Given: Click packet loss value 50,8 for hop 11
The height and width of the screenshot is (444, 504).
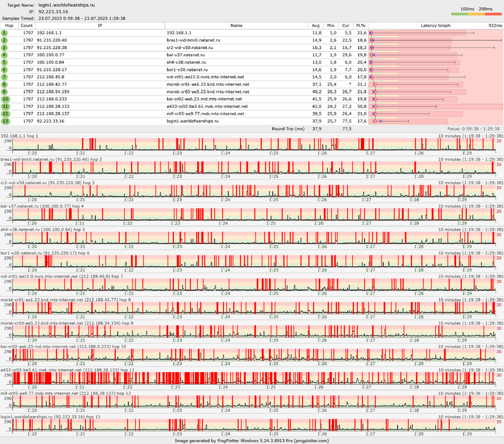Looking at the screenshot, I should click(362, 107).
